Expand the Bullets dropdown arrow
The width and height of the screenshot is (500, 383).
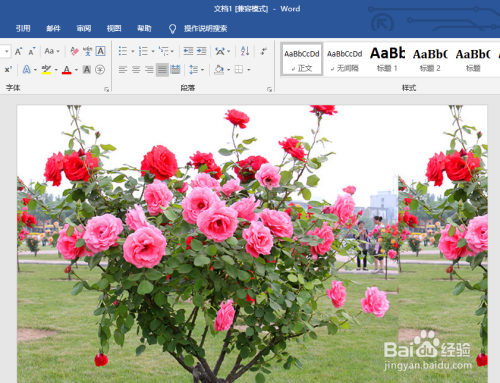click(x=132, y=51)
